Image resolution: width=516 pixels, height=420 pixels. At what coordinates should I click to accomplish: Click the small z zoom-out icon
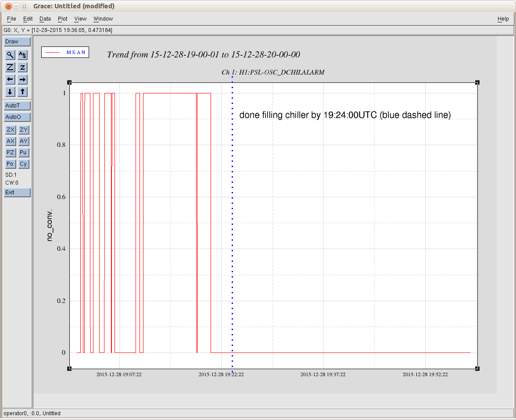(x=23, y=67)
